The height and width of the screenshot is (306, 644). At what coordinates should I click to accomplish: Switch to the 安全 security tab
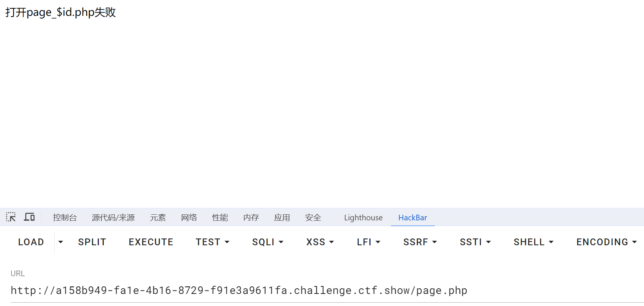313,218
